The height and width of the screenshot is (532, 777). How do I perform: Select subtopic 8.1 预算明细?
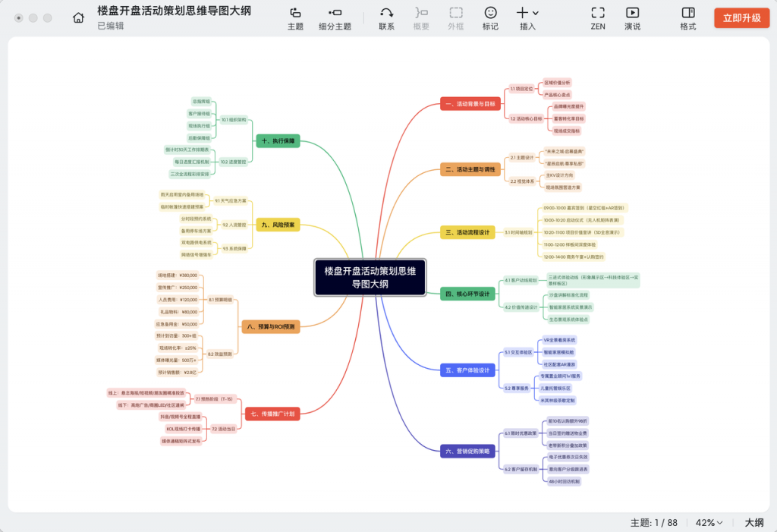pyautogui.click(x=220, y=300)
